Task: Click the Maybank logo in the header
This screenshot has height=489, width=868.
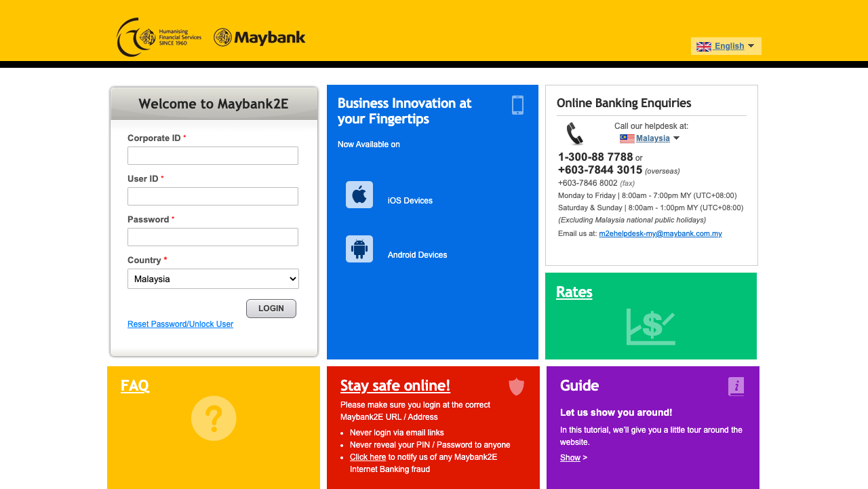Action: (260, 37)
